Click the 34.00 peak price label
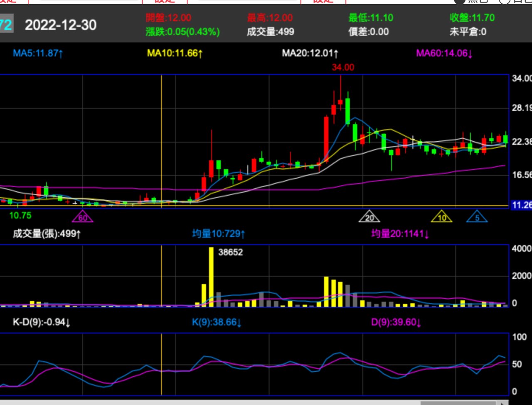Screen dimensions: 532x405 (343, 67)
